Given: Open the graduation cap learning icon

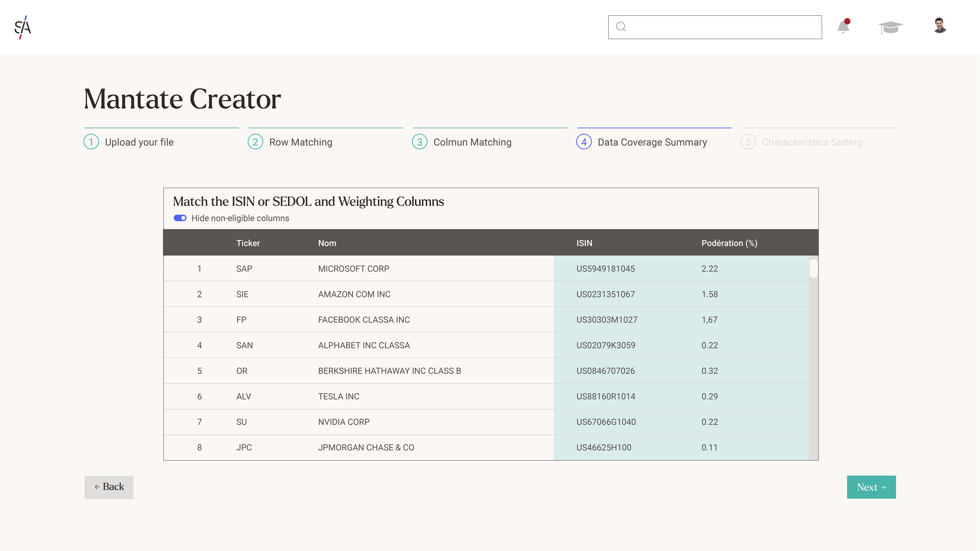Looking at the screenshot, I should coord(890,27).
